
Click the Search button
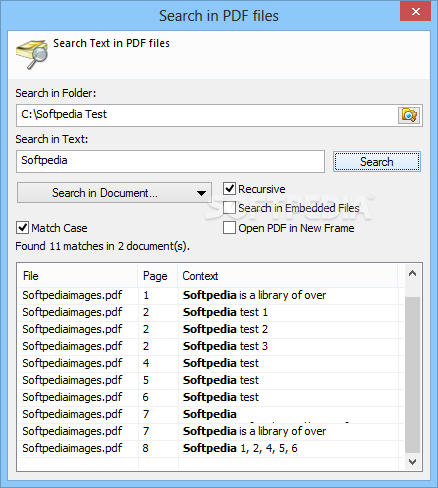[377, 162]
